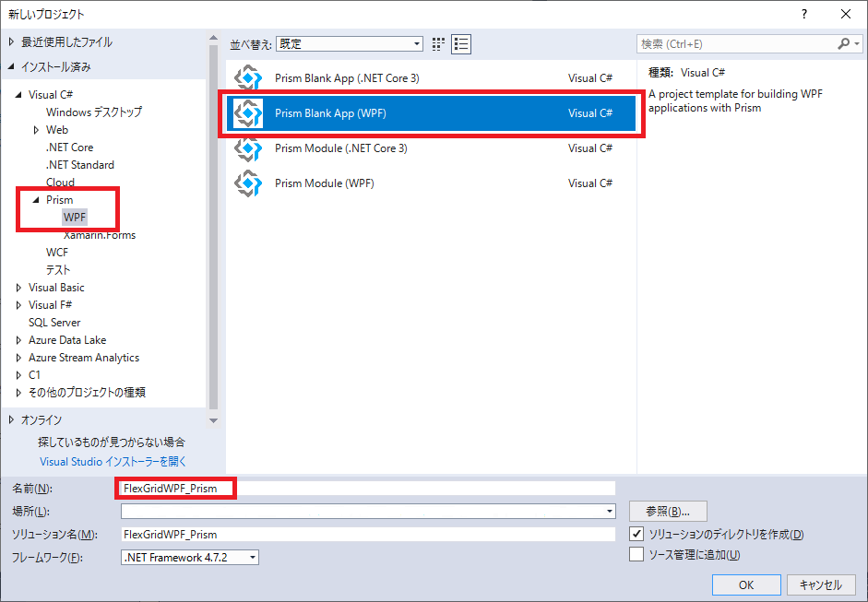This screenshot has width=868, height=602.
Task: Expand the C1 tree node
Action: point(18,375)
